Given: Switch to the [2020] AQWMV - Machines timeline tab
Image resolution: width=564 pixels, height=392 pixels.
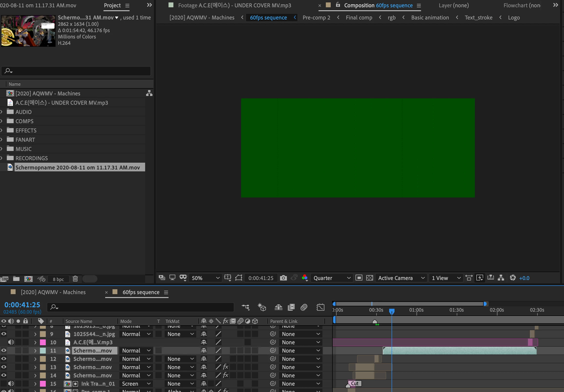Looking at the screenshot, I should pos(53,292).
